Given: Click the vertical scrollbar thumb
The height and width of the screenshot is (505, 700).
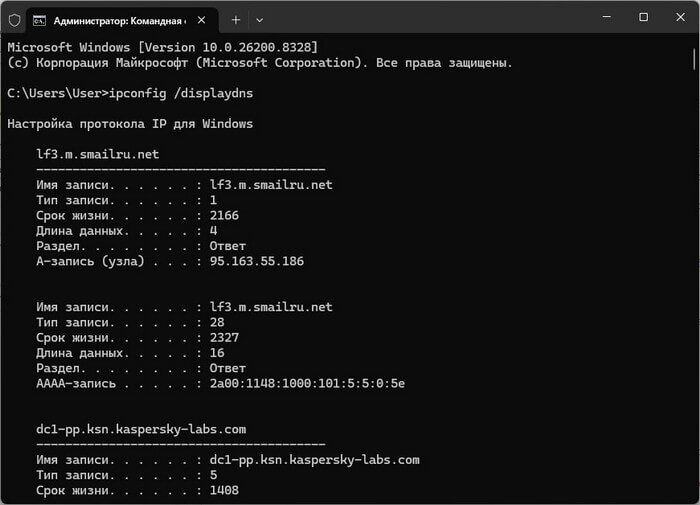Looking at the screenshot, I should click(x=695, y=59).
